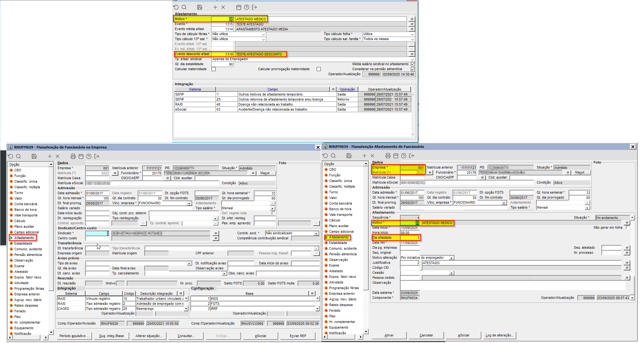The height and width of the screenshot is (343, 644).
Task: Click the Data início field showing 15/09/2025
Action: pos(410,228)
